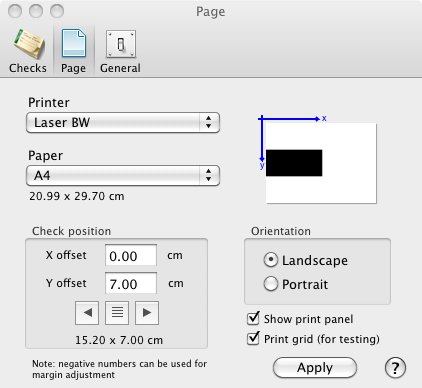This screenshot has width=422, height=388.
Task: Open the Printer dropdown showing Laser BW
Action: (x=123, y=122)
